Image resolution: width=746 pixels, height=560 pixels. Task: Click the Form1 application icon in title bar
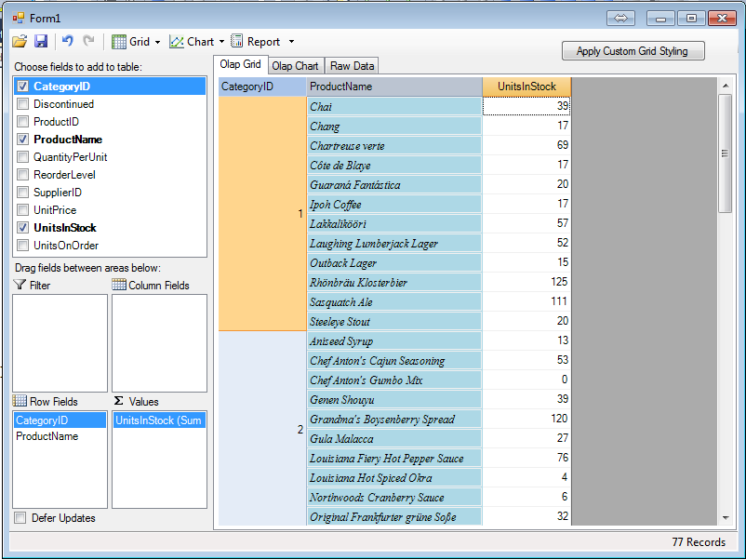tap(19, 18)
